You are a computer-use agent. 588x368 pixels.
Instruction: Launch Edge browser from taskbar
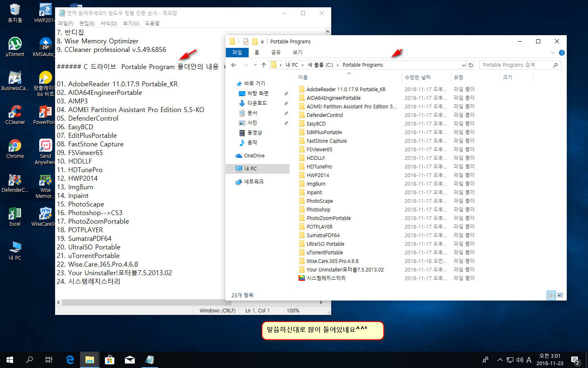pyautogui.click(x=70, y=360)
